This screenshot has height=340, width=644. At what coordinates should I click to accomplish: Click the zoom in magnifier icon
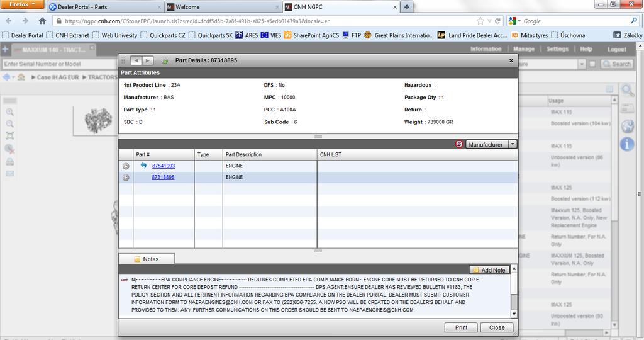10,112
